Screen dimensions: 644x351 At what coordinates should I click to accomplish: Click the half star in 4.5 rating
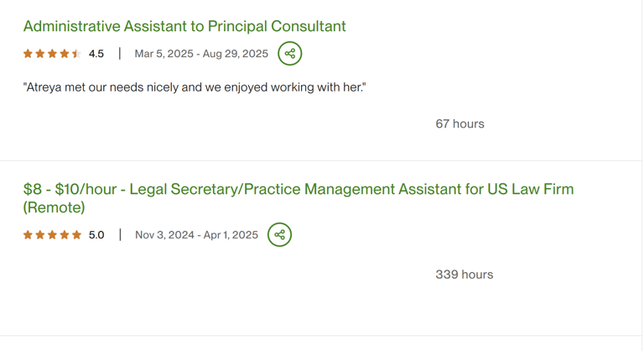(76, 54)
